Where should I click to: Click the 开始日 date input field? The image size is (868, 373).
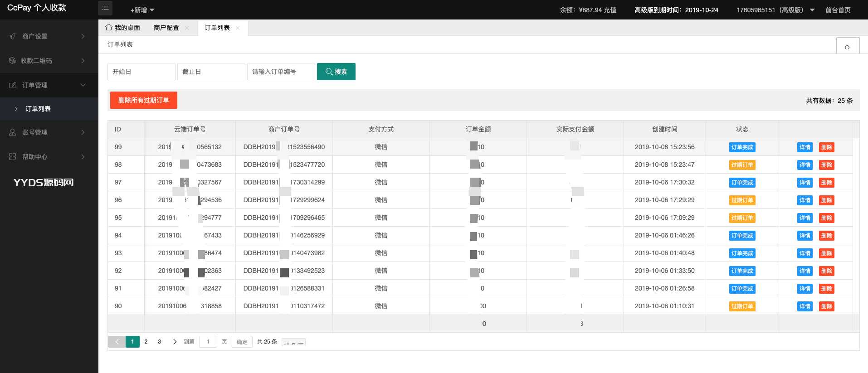[141, 72]
